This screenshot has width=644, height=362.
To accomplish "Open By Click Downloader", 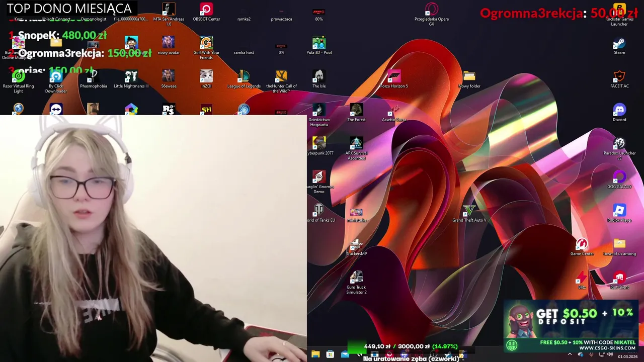I will click(56, 81).
